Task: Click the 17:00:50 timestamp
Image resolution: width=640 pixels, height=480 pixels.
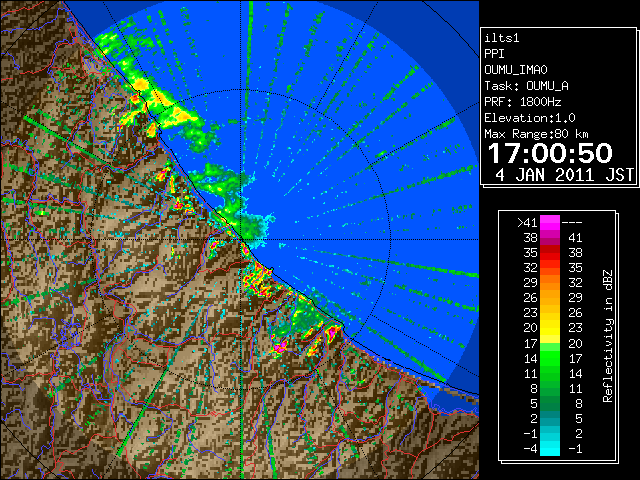Action: pyautogui.click(x=550, y=153)
